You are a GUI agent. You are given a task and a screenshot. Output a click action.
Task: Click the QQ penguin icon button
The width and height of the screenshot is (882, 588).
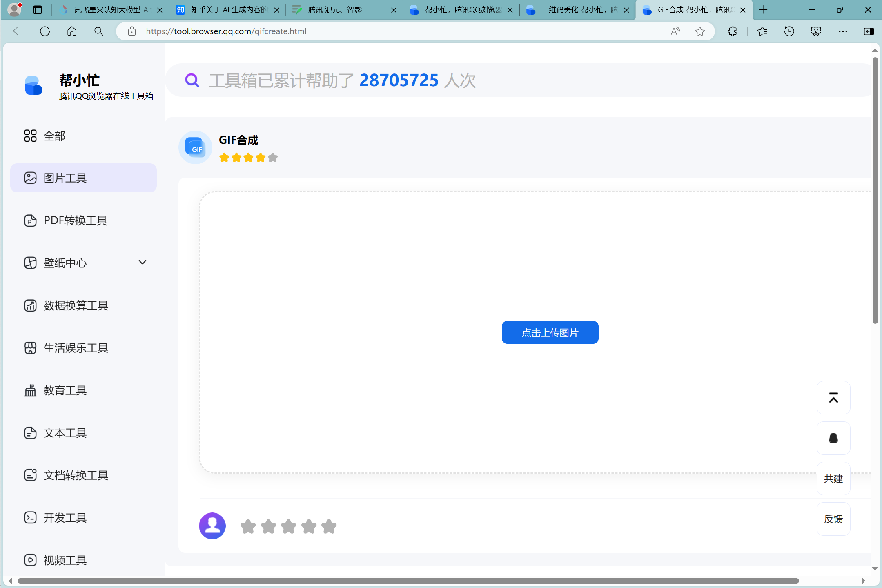click(833, 438)
